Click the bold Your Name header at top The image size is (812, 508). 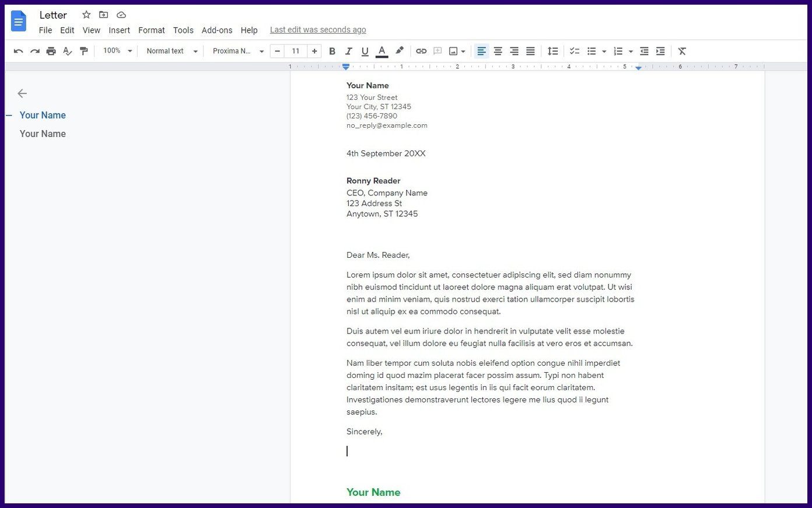[367, 86]
